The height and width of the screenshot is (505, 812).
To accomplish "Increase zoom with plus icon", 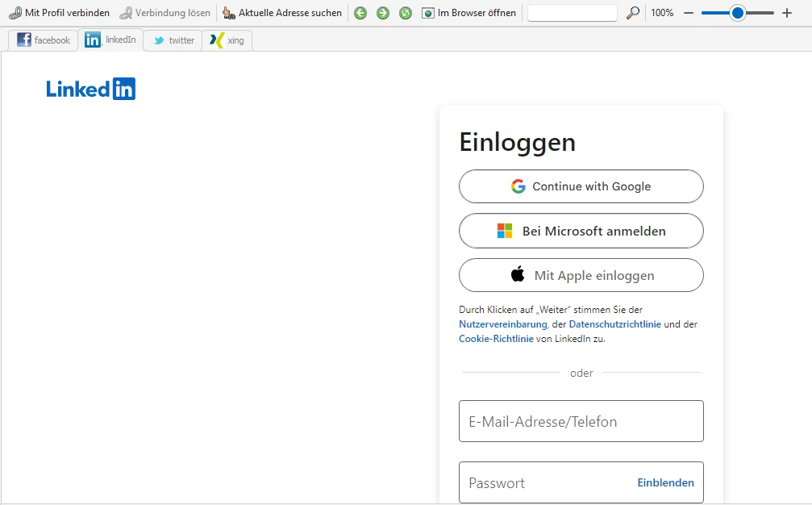I will pyautogui.click(x=787, y=13).
